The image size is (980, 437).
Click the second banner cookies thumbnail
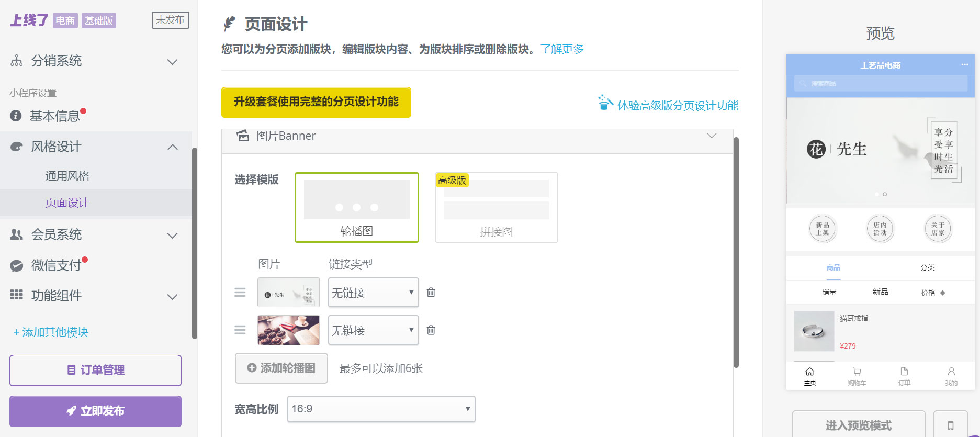(288, 330)
